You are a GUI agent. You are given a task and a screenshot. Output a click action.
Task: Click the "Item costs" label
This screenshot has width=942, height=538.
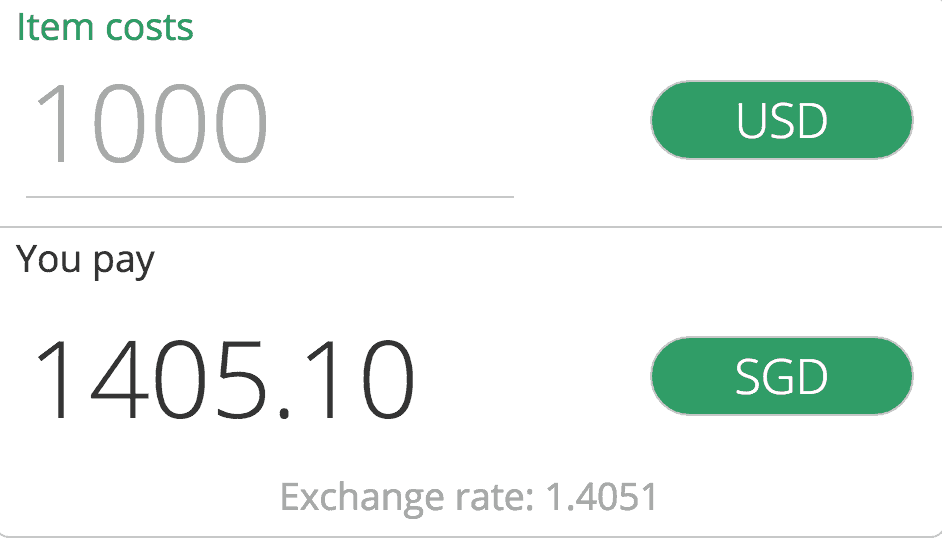(x=105, y=27)
